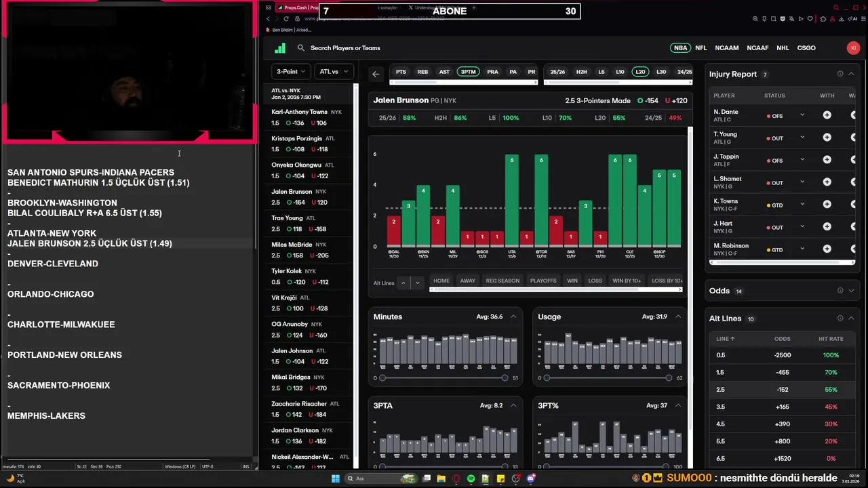Expand K. Towns injury status details

coord(802,205)
